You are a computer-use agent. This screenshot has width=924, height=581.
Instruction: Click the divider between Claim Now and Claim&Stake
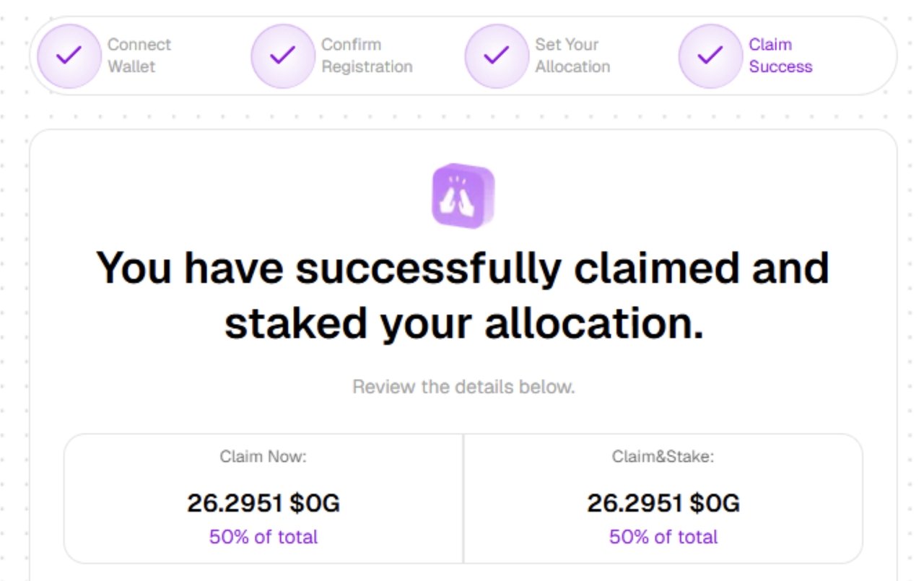click(x=463, y=498)
